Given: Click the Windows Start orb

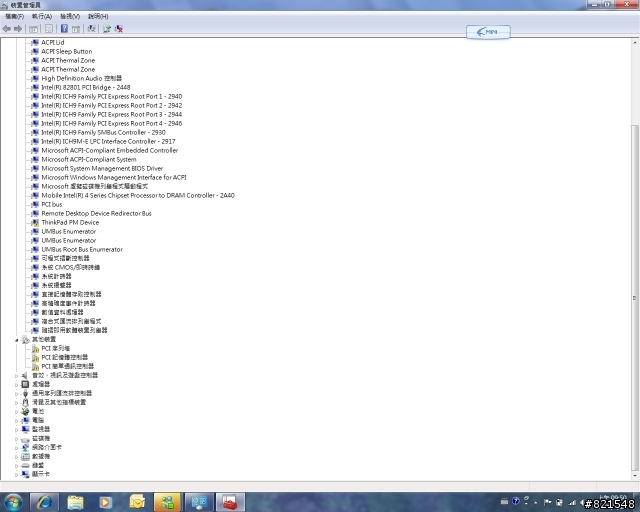Looking at the screenshot, I should pyautogui.click(x=13, y=502).
